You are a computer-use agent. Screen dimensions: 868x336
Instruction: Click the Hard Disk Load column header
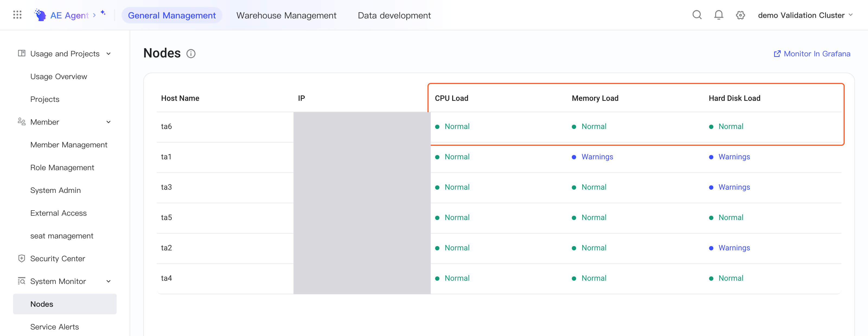tap(734, 98)
